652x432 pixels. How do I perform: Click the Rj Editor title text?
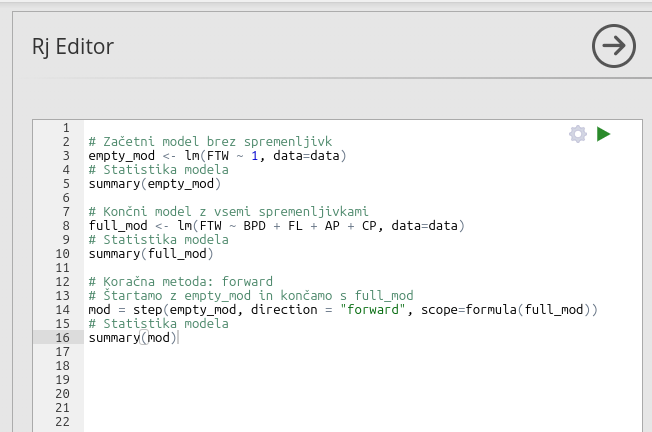click(73, 47)
